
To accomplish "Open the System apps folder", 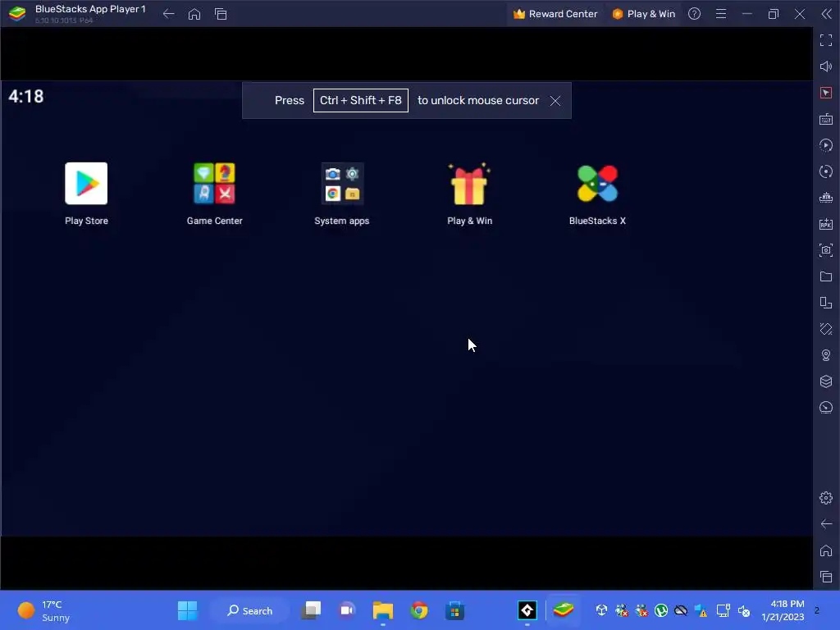I will click(x=342, y=184).
